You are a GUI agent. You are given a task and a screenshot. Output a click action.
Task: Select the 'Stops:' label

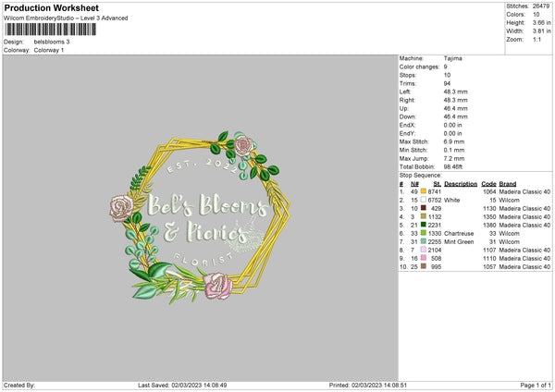click(x=408, y=75)
